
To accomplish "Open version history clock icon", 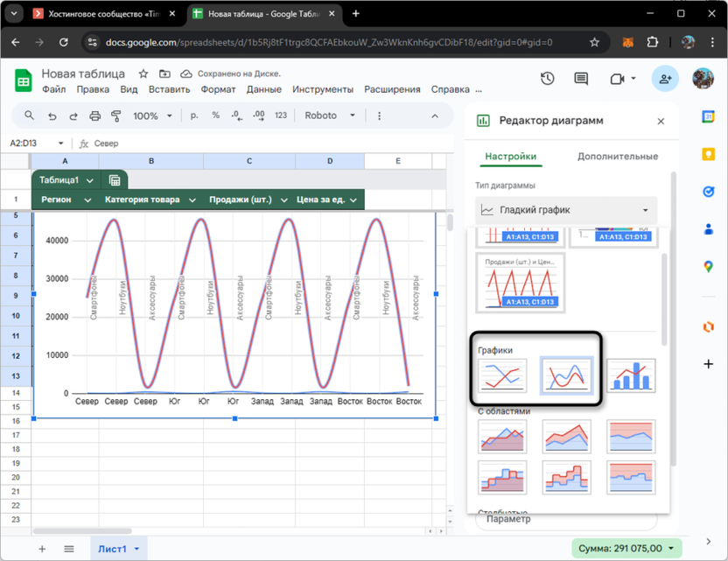I will pyautogui.click(x=548, y=79).
